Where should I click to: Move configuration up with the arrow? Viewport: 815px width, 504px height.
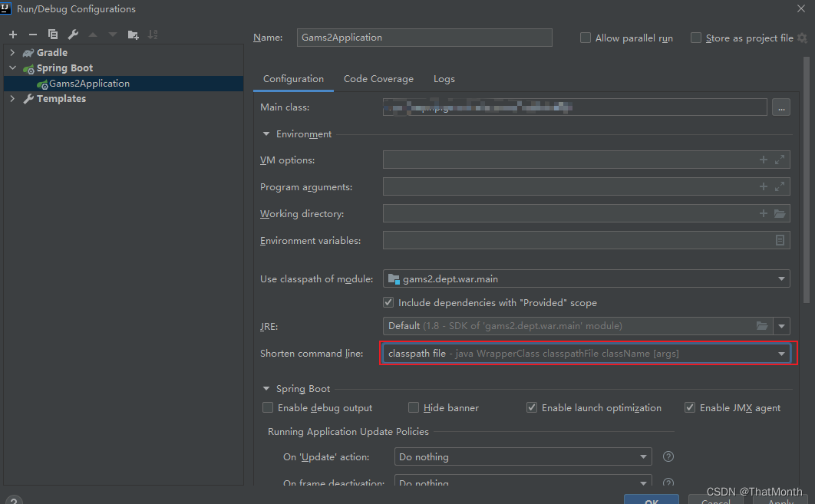pyautogui.click(x=93, y=35)
